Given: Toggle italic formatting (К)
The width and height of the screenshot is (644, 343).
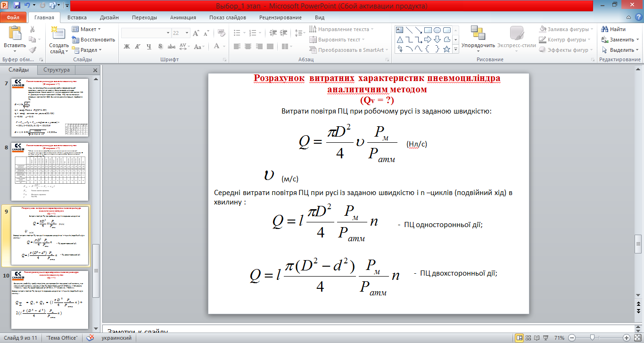Looking at the screenshot, I should pos(137,46).
